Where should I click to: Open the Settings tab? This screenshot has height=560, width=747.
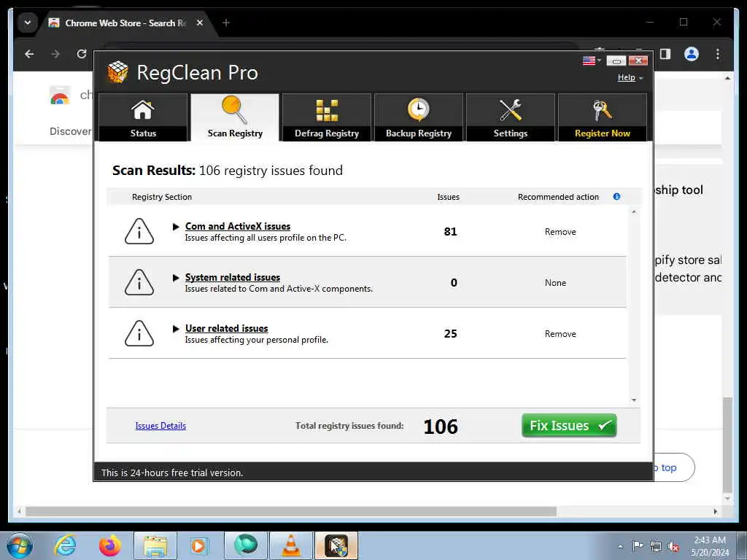510,117
